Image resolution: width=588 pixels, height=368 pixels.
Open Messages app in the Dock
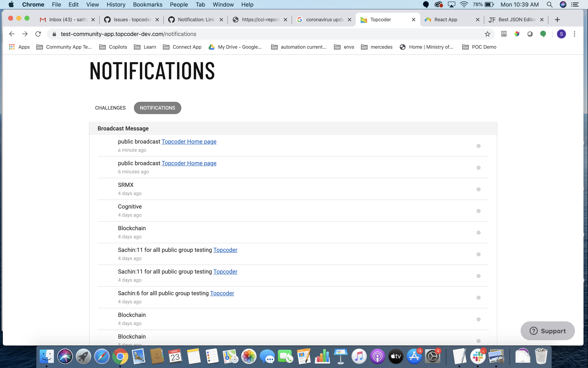(267, 357)
